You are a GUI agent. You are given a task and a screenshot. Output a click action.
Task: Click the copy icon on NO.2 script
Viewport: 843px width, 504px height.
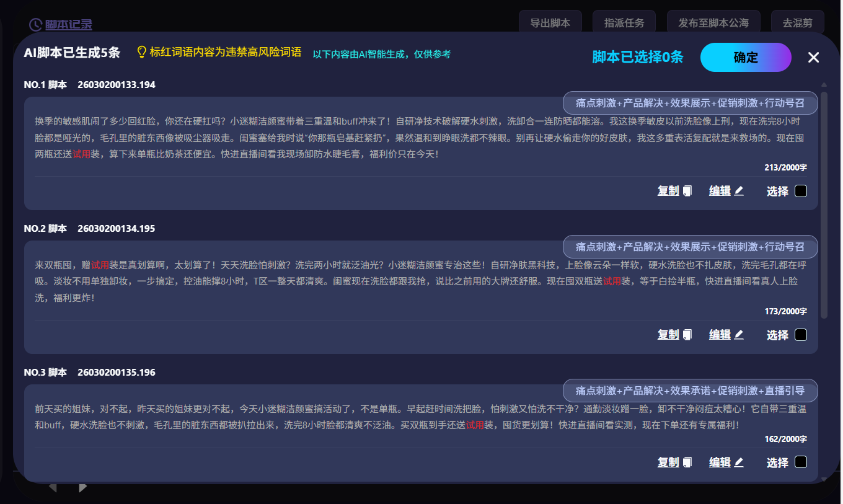click(688, 334)
